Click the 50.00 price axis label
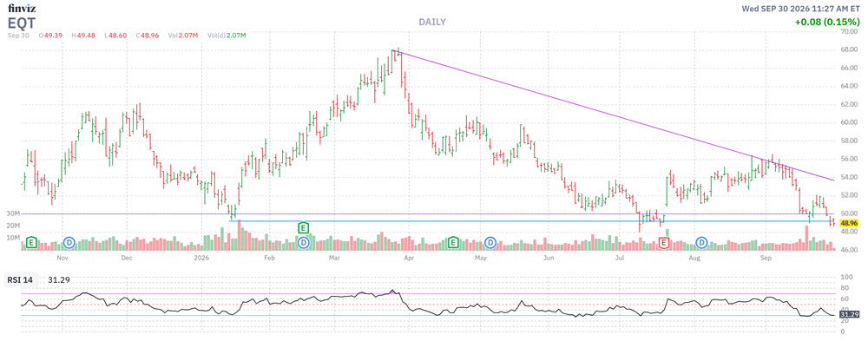Image resolution: width=868 pixels, height=341 pixels. [849, 213]
